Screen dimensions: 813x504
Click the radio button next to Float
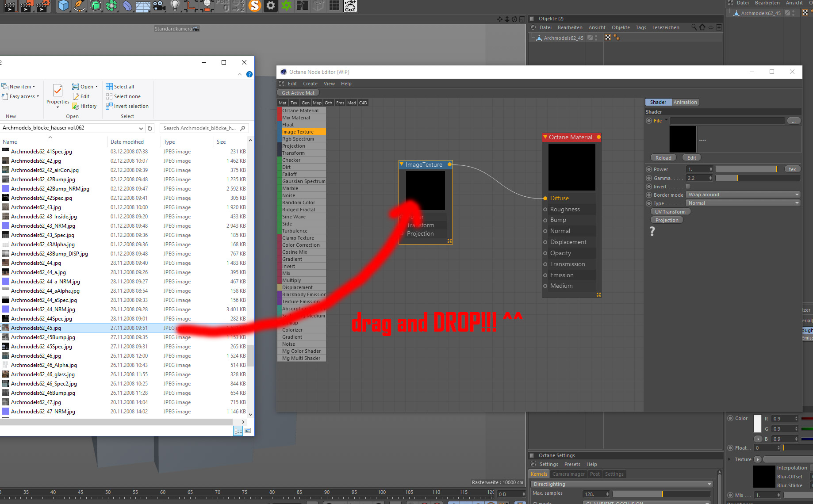730,448
